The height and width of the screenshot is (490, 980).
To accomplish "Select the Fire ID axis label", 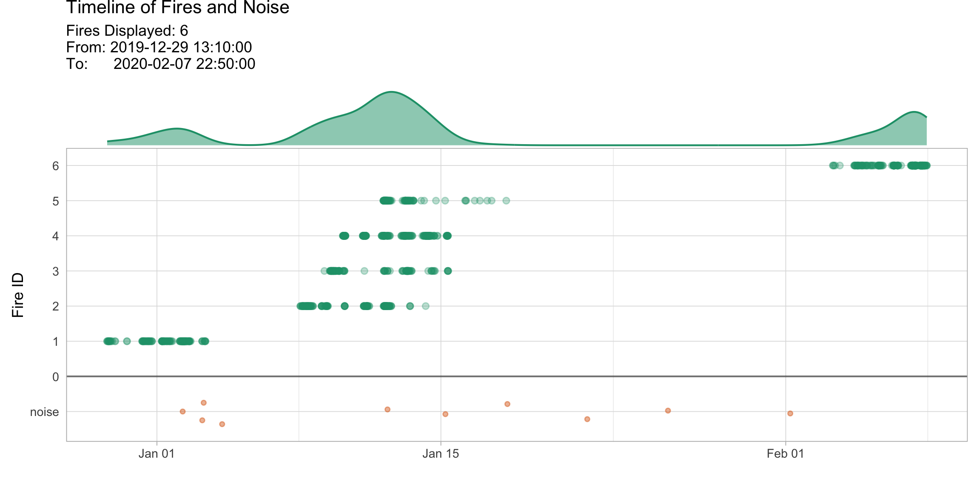I will [18, 293].
